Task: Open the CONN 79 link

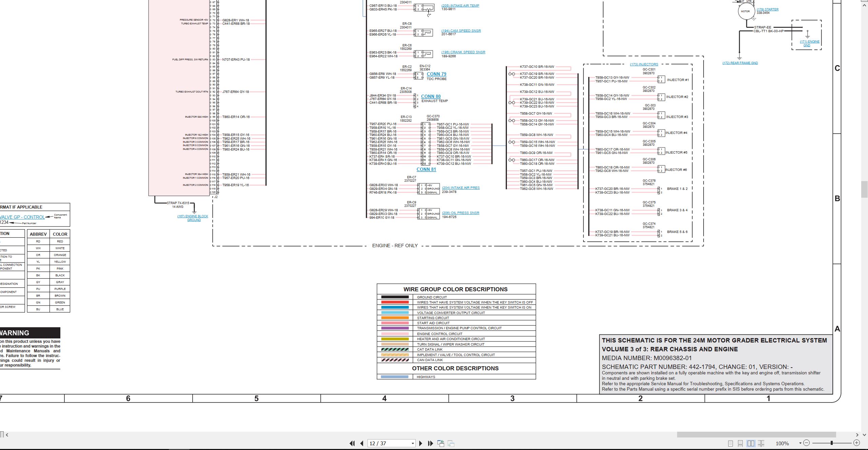Action: coord(436,74)
